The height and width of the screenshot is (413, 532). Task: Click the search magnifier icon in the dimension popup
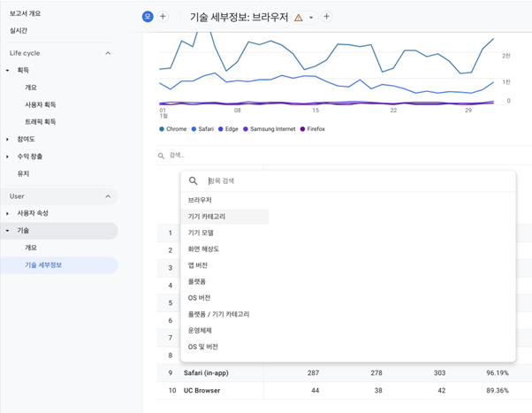tap(194, 181)
